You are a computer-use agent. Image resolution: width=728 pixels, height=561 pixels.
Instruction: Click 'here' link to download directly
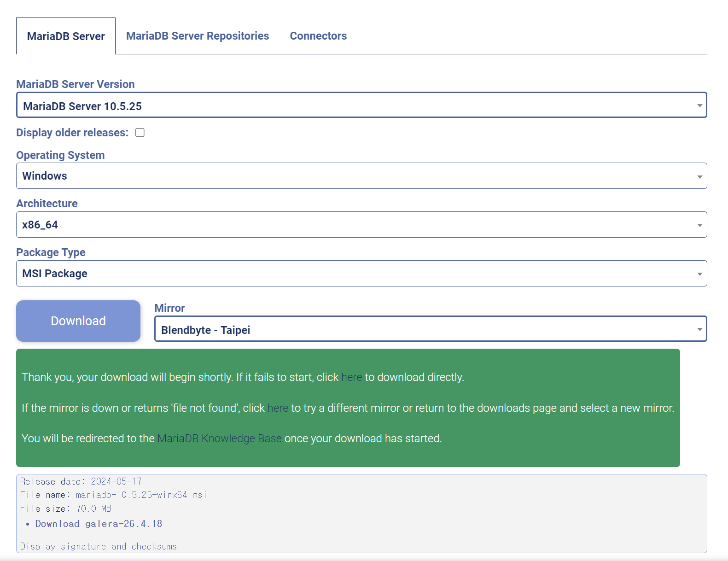pyautogui.click(x=351, y=377)
